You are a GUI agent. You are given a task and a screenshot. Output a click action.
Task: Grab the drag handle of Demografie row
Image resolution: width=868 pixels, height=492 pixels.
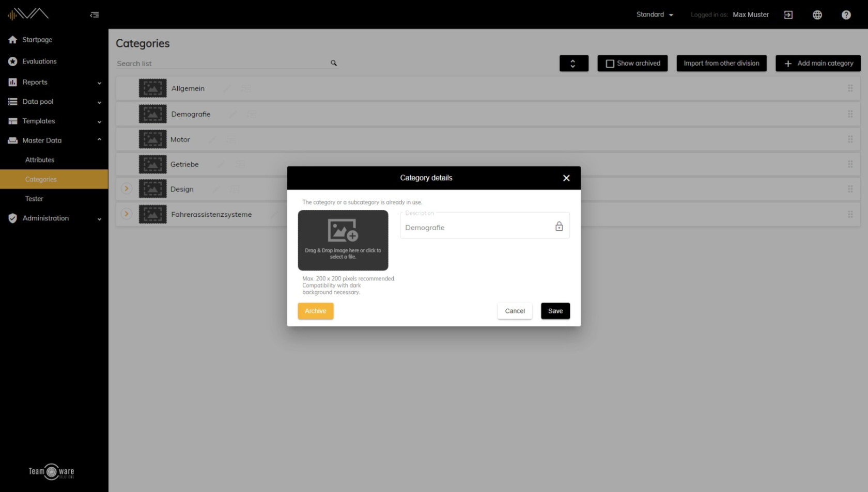tap(850, 114)
